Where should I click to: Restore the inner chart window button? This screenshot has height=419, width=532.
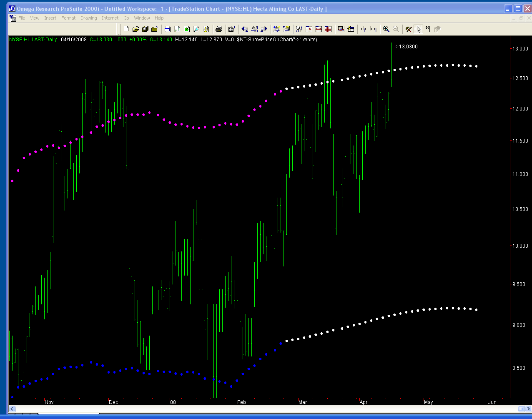click(521, 18)
